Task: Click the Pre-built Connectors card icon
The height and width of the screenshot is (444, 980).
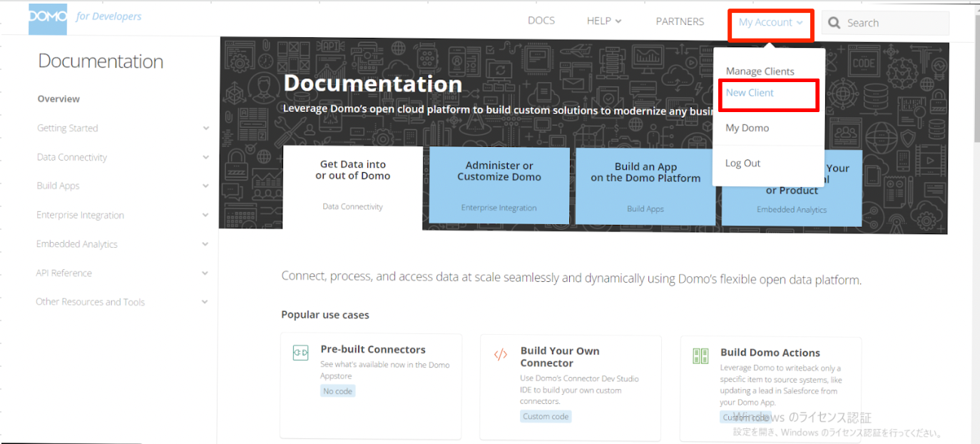Action: click(x=301, y=353)
